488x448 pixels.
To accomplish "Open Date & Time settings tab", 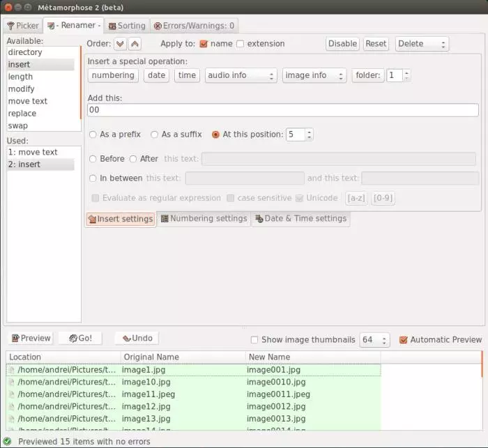I will click(300, 219).
